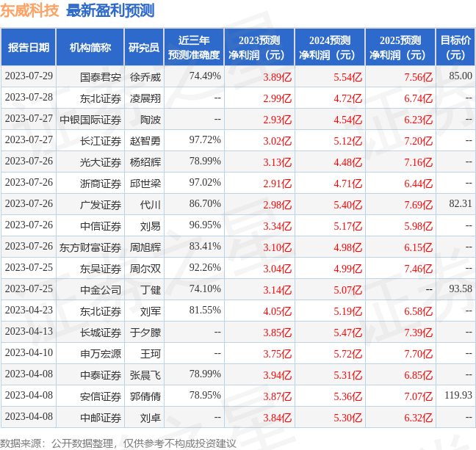Screen dimensions: 476x450
Task: Select institution 广发证券
Action: 101,205
